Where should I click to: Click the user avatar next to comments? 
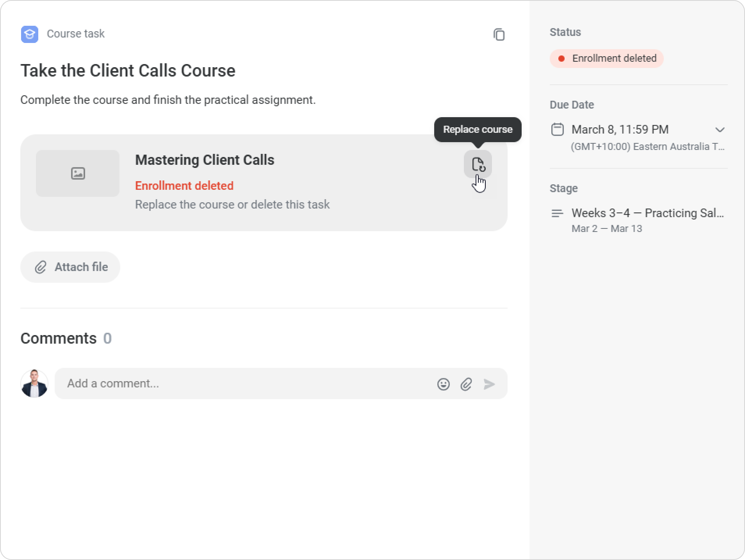pos(34,383)
